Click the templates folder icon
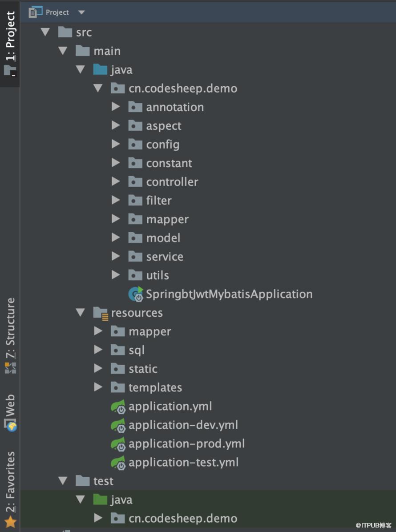The width and height of the screenshot is (396, 532). 118,387
